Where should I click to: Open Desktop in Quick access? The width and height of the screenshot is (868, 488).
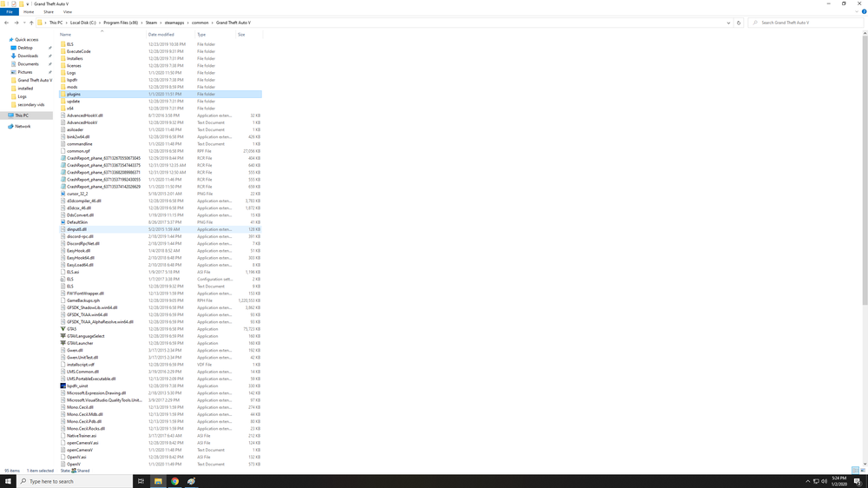pos(25,48)
